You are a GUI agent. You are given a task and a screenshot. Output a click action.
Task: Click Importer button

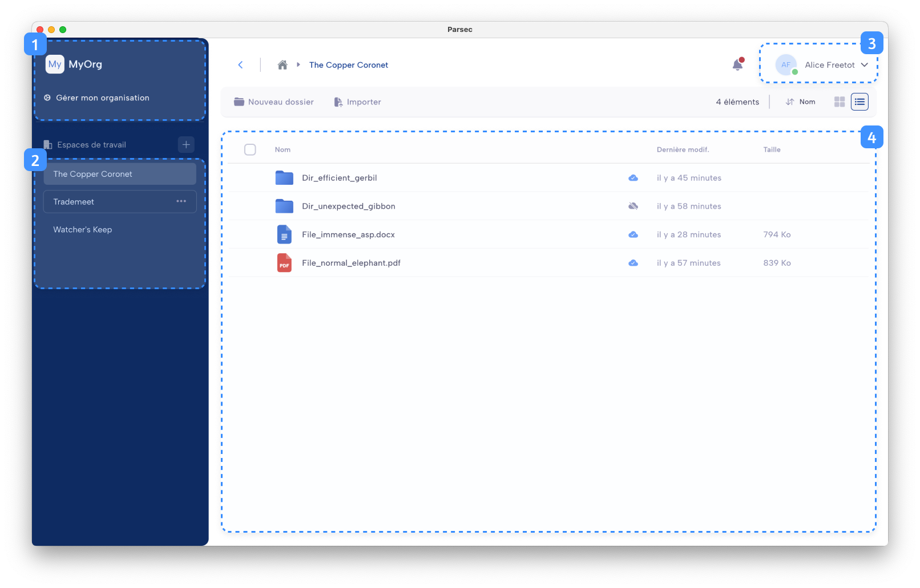point(358,102)
